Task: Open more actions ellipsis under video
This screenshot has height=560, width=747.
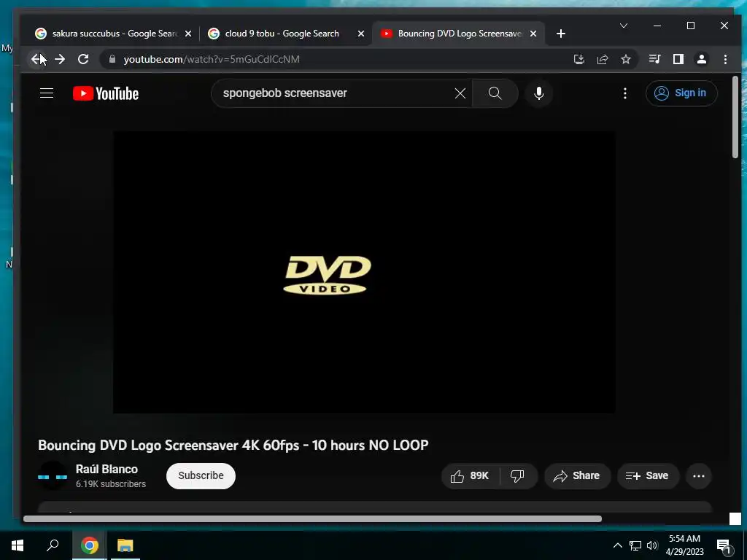Action: (699, 475)
